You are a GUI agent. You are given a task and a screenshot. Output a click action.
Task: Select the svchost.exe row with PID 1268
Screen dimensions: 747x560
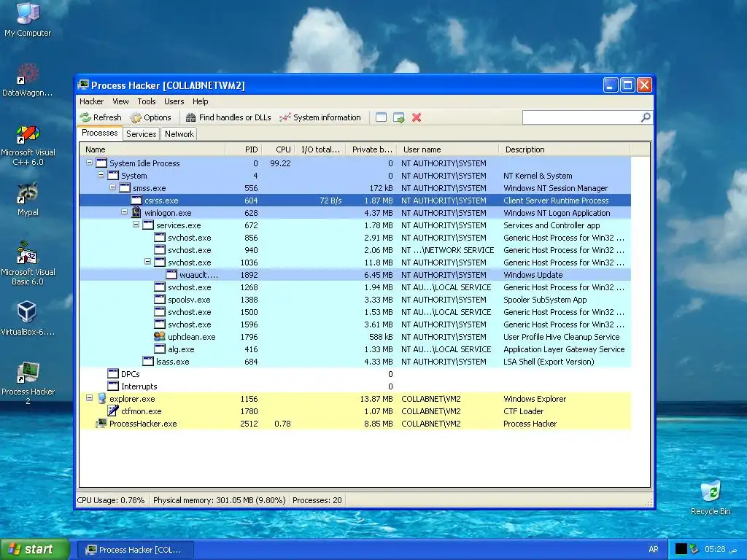pyautogui.click(x=355, y=287)
